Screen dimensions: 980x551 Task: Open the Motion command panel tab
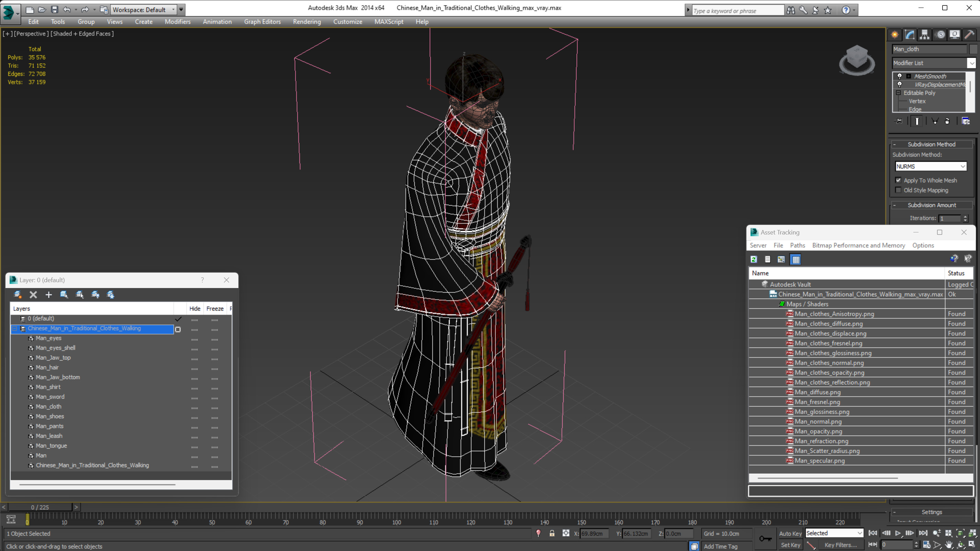tap(940, 35)
